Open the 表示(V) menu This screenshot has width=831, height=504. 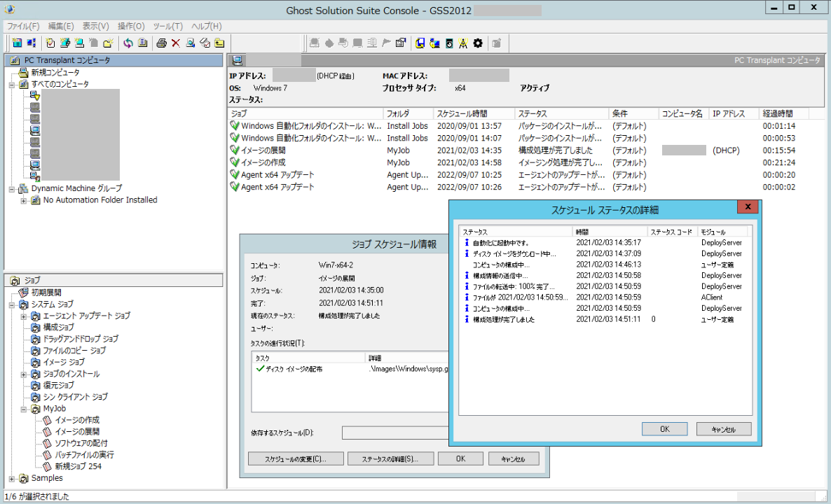click(95, 26)
